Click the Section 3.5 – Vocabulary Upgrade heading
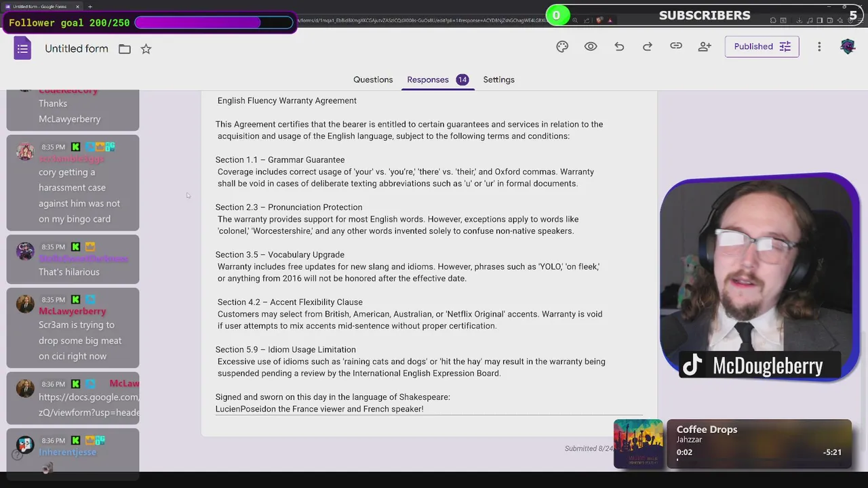The width and height of the screenshot is (868, 488). [280, 255]
